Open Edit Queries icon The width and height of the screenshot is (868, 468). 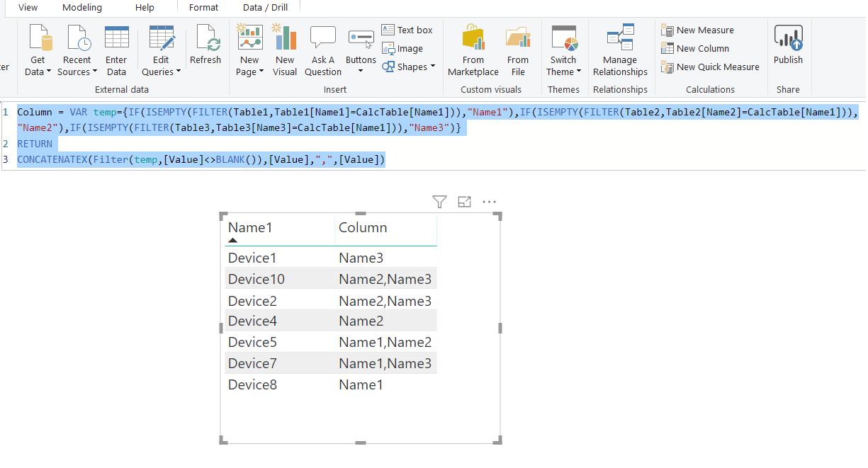[162, 38]
